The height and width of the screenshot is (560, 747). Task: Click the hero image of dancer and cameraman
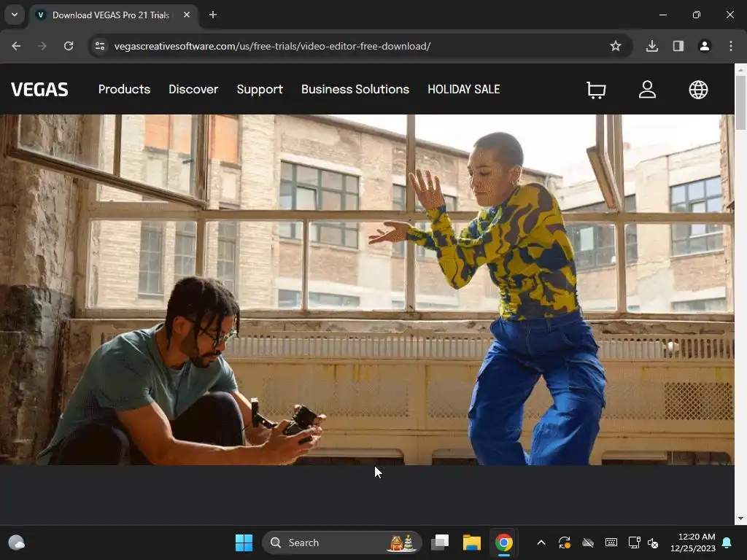coord(367,289)
